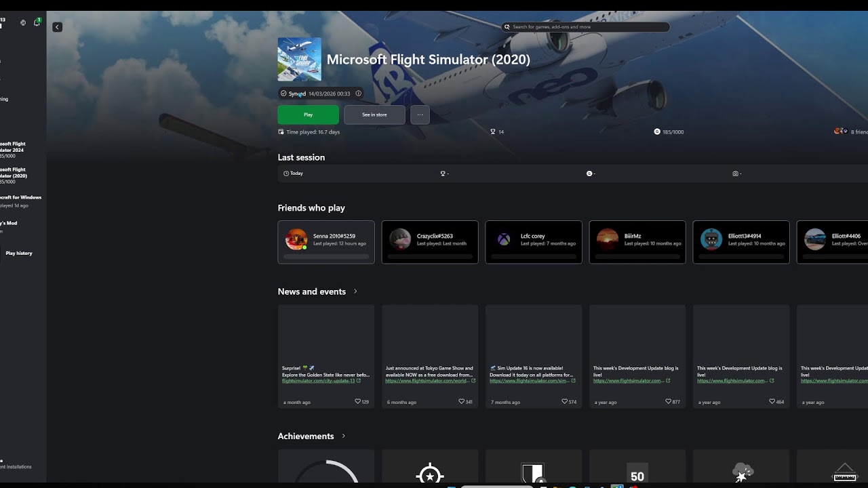
Task: Like the Development Update post with 877 likes
Action: click(x=669, y=402)
